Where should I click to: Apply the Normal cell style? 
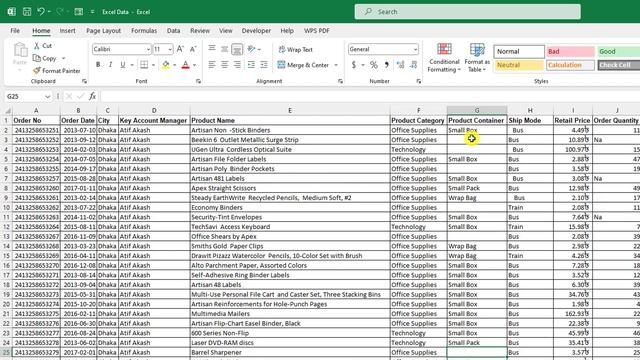point(519,51)
